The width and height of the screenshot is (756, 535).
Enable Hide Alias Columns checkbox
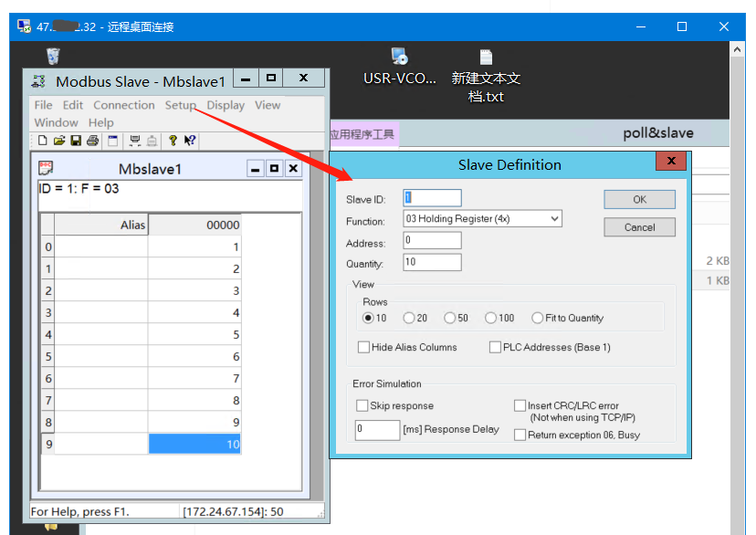click(x=364, y=348)
